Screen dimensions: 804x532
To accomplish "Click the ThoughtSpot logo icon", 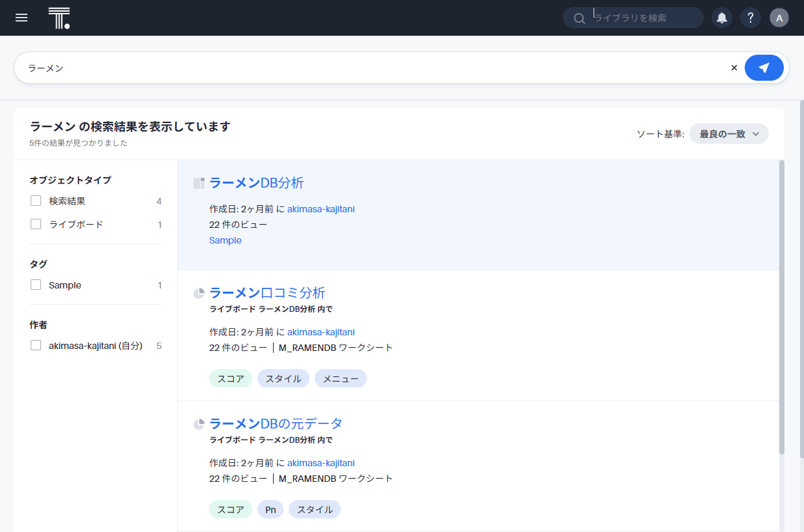I will (59, 18).
